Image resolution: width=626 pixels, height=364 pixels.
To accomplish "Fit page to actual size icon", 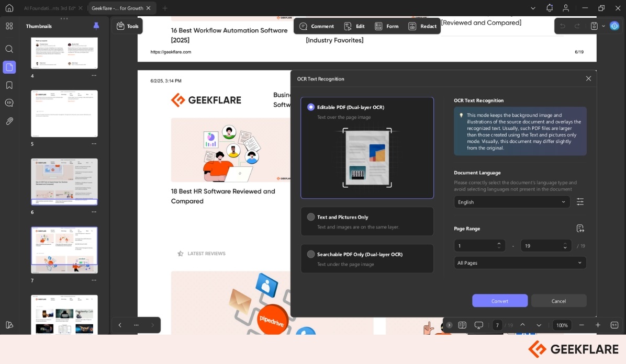I will (614, 325).
